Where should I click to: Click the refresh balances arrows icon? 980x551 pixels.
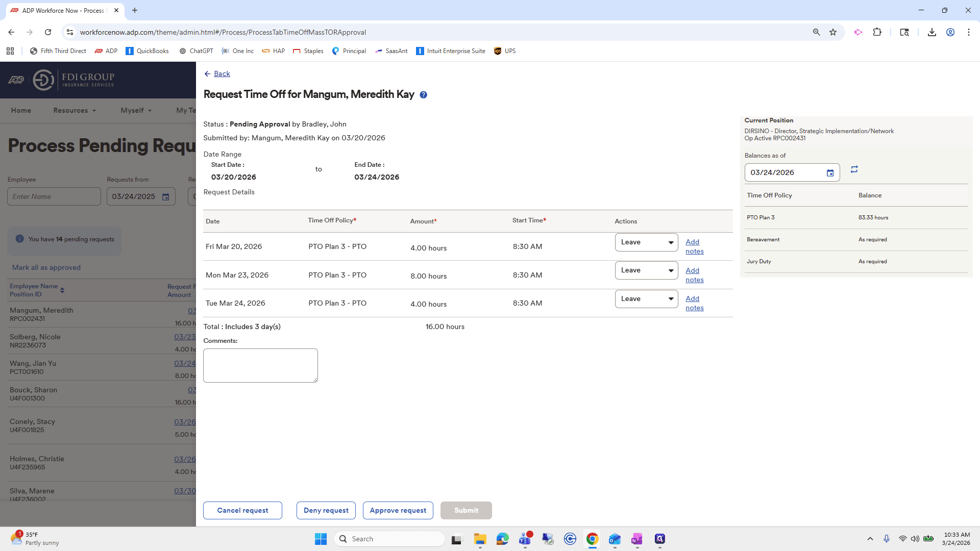(x=854, y=169)
